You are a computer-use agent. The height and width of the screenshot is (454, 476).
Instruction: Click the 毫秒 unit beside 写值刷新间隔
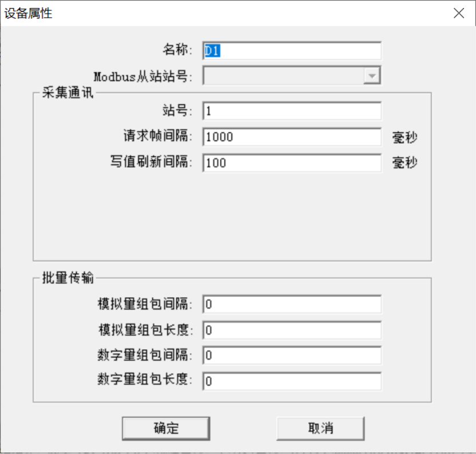(x=405, y=163)
